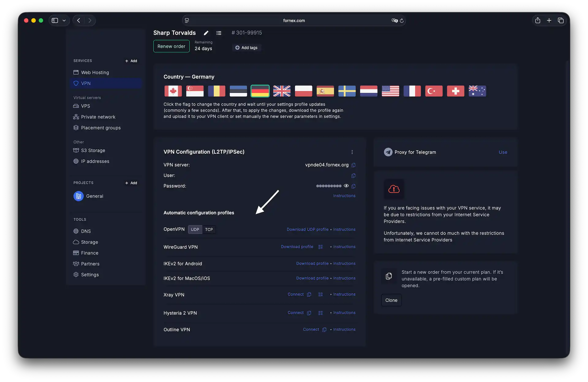This screenshot has width=588, height=382.
Task: Open the VPN Configuration three-dot menu
Action: pos(352,152)
